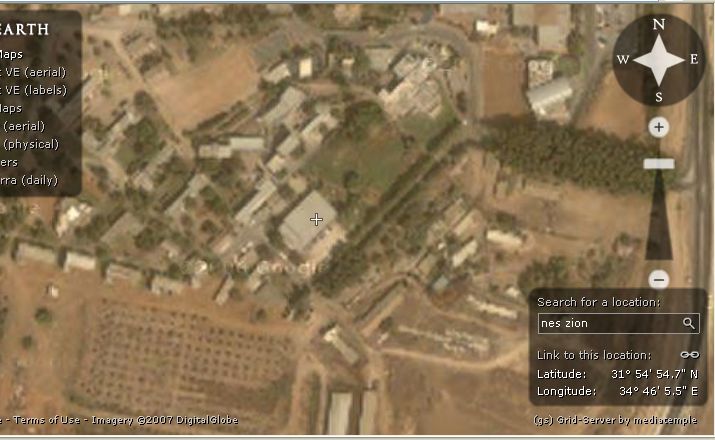Click the chain link icon for this location

pyautogui.click(x=689, y=355)
